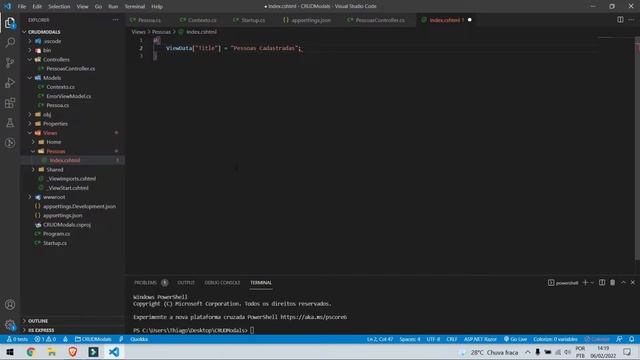Open the Run menu
Viewport: 640px width, 360px height.
(x=113, y=7)
